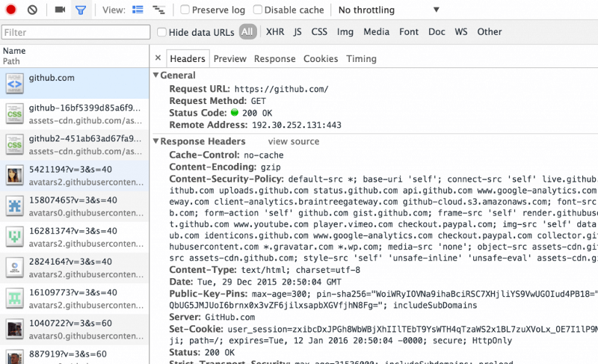
Task: Toggle the filter funnel icon
Action: 81,10
